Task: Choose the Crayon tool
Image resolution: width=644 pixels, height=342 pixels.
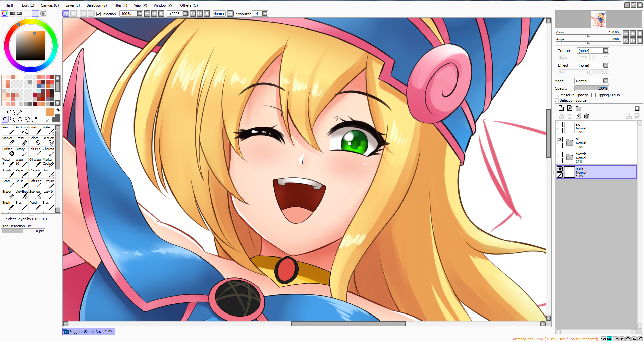Action: (x=35, y=173)
